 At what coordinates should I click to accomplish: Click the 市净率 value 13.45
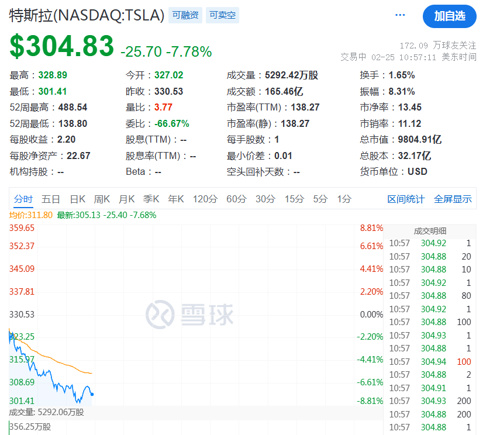[x=410, y=107]
